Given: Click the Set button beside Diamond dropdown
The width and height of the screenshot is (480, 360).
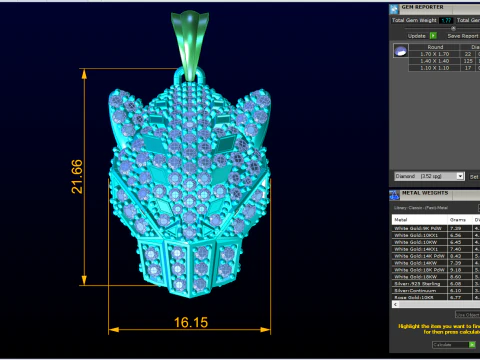Looking at the screenshot, I should coord(474,177).
